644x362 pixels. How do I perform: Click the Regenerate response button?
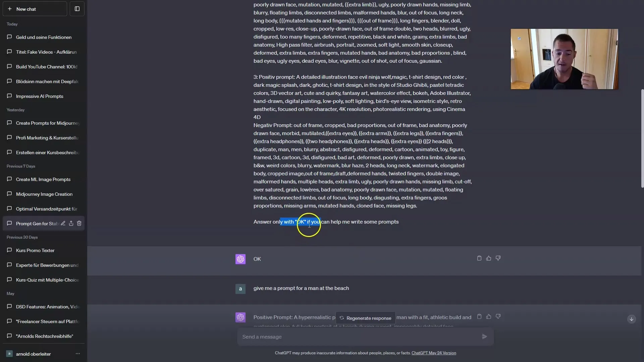point(365,318)
